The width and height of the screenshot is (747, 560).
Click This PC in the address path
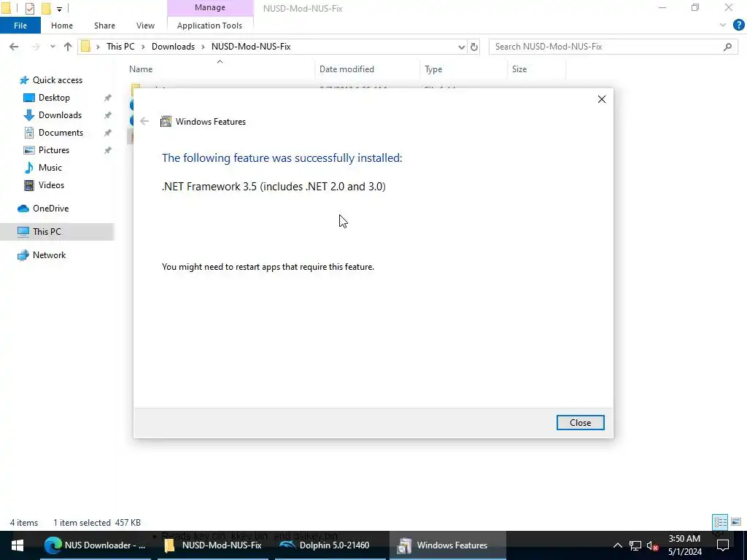[x=120, y=47]
